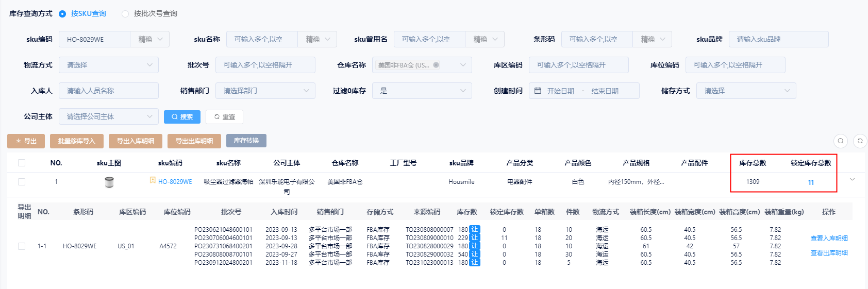Screen dimensions: 868x289
Task: Click the 重置 reset button
Action: tap(224, 117)
